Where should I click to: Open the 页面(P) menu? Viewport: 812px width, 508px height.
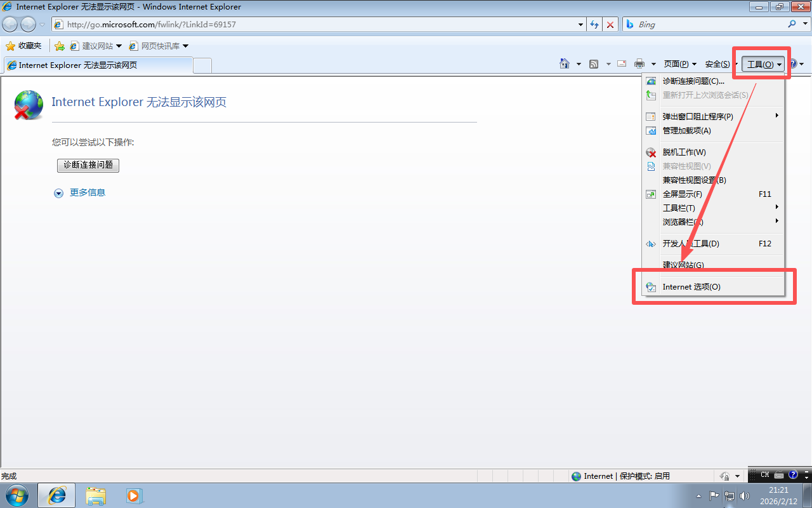pos(680,64)
